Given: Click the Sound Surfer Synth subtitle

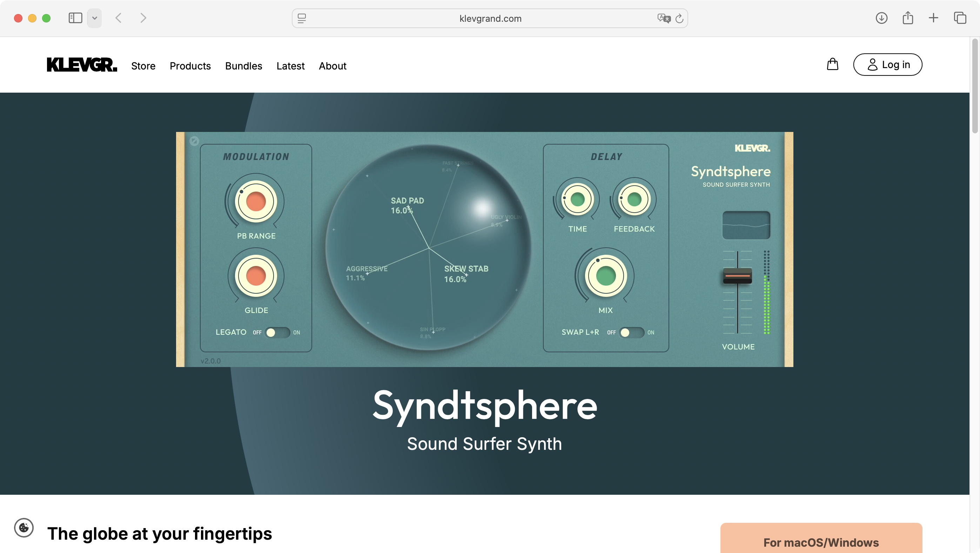Looking at the screenshot, I should point(484,444).
